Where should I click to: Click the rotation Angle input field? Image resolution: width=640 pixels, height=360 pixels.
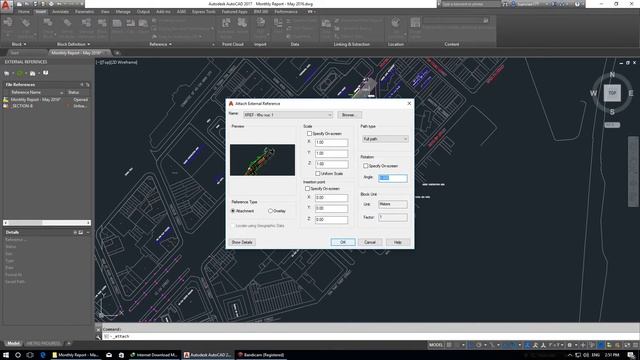point(393,178)
